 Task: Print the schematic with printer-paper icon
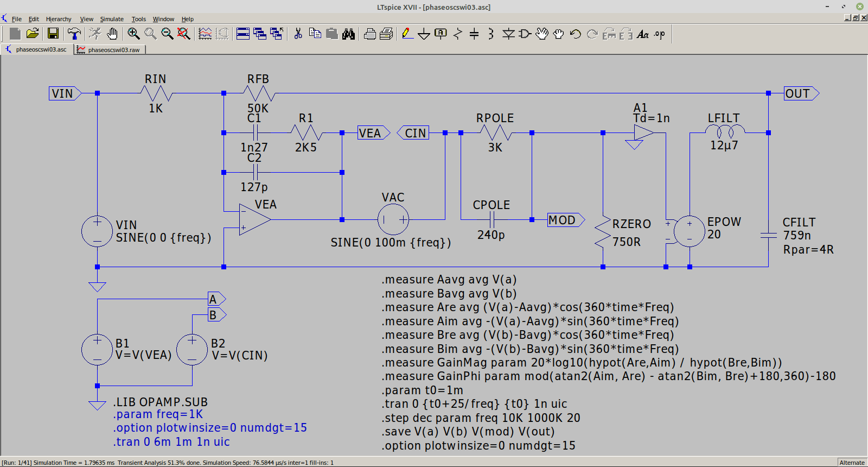click(386, 34)
